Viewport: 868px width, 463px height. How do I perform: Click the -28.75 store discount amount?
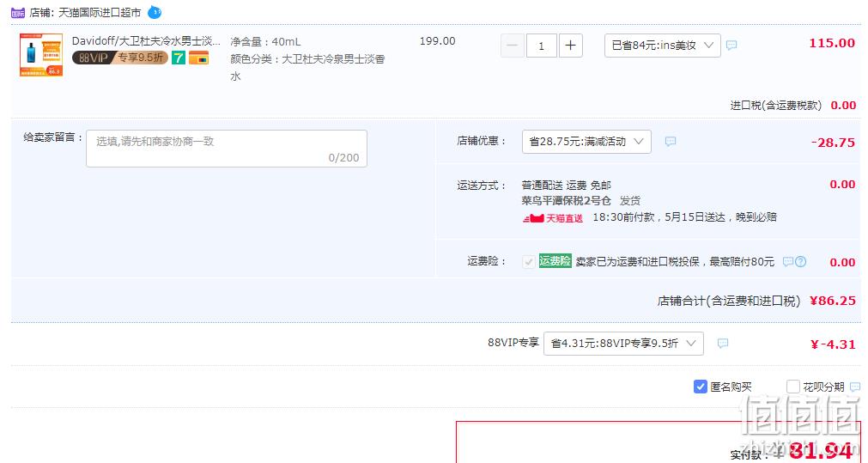click(833, 143)
